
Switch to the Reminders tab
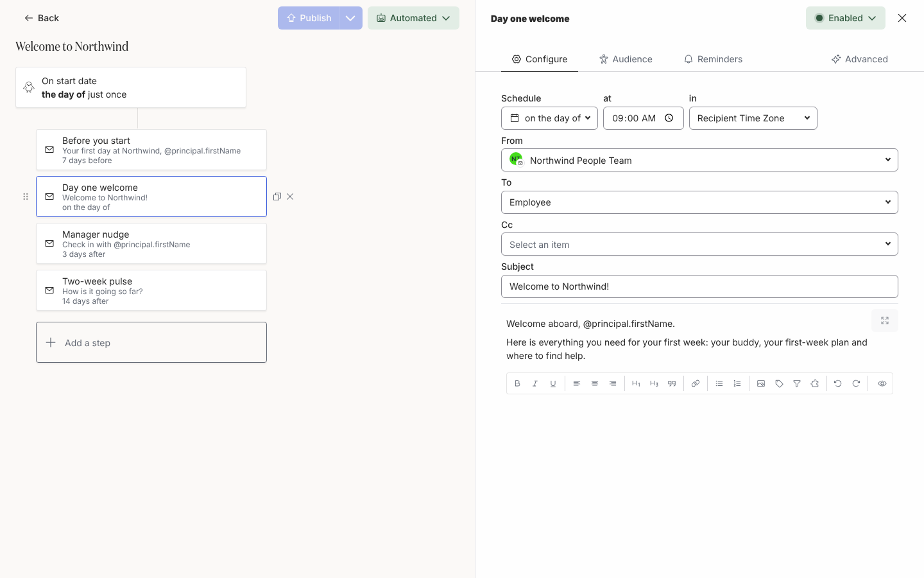(x=713, y=59)
